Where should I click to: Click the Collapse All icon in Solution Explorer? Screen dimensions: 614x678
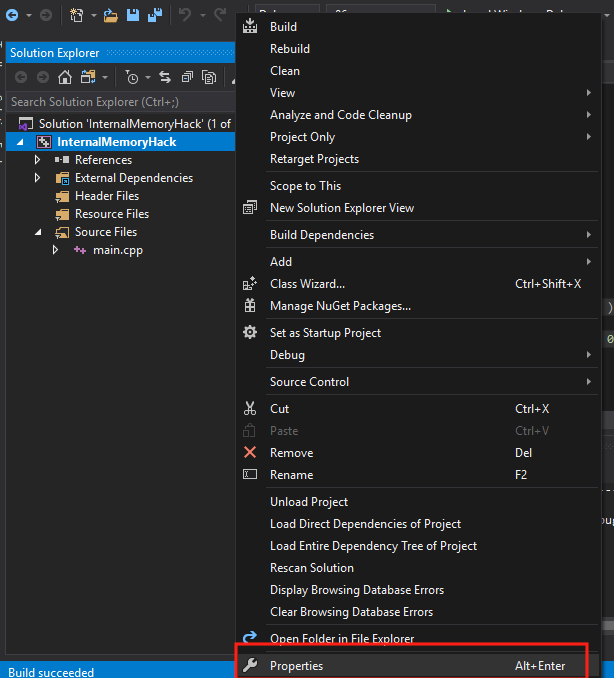click(187, 77)
